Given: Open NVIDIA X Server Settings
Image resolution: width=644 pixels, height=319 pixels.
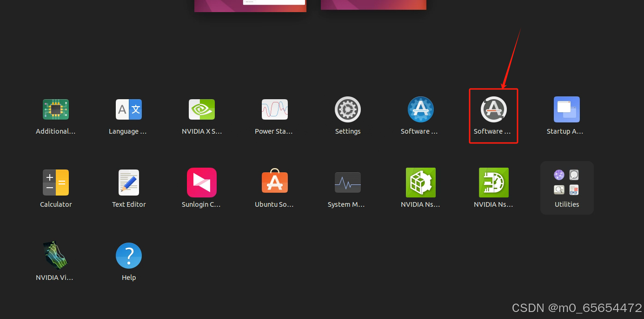Looking at the screenshot, I should (202, 110).
